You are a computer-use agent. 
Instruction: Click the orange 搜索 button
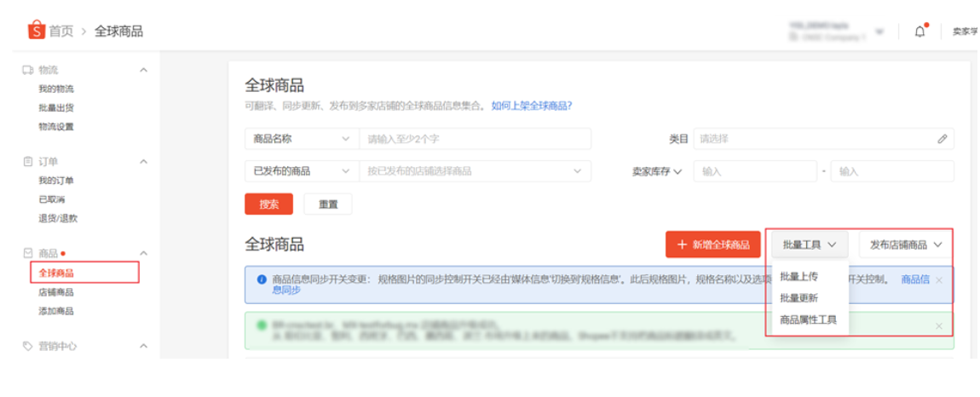pyautogui.click(x=268, y=204)
